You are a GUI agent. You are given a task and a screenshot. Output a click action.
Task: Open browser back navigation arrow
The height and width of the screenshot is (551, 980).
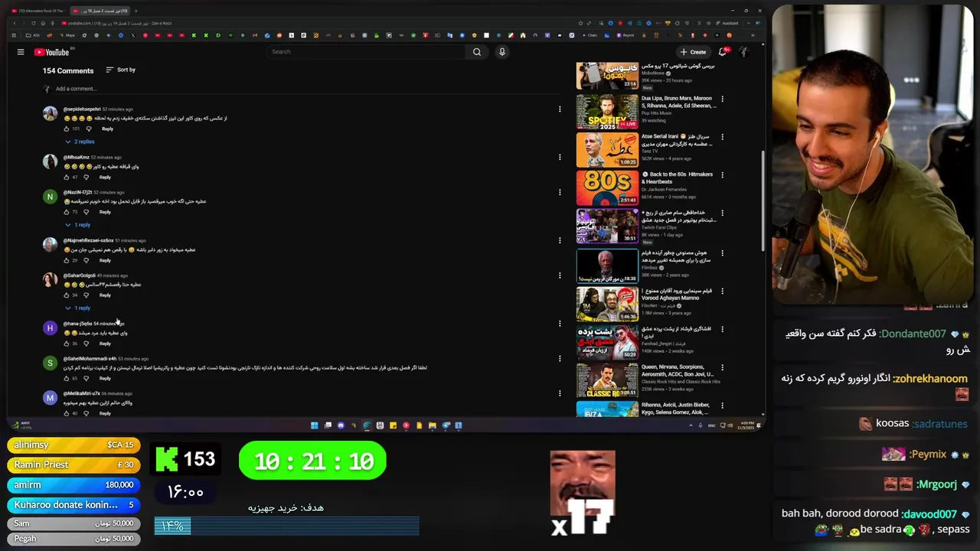(13, 23)
